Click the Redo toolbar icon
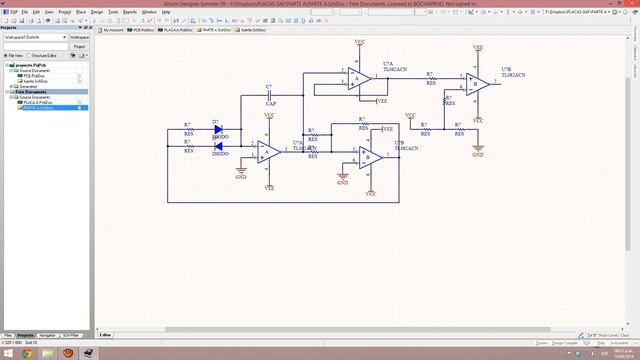 pos(167,20)
